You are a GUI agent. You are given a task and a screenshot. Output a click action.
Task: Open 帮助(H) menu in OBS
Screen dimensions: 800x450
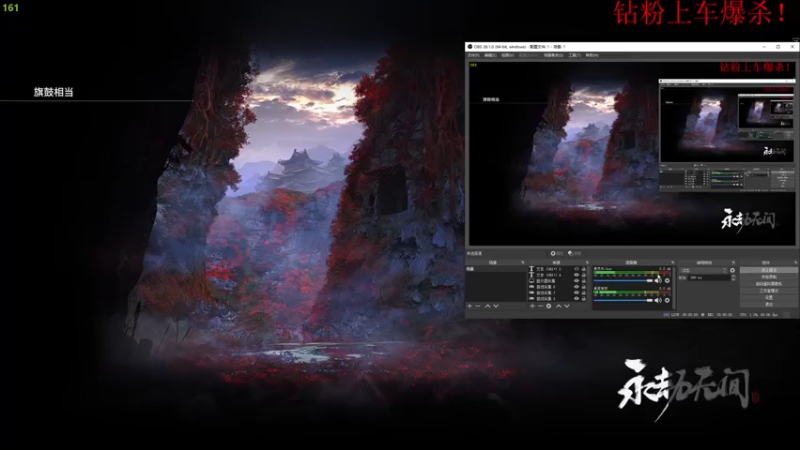[592, 55]
